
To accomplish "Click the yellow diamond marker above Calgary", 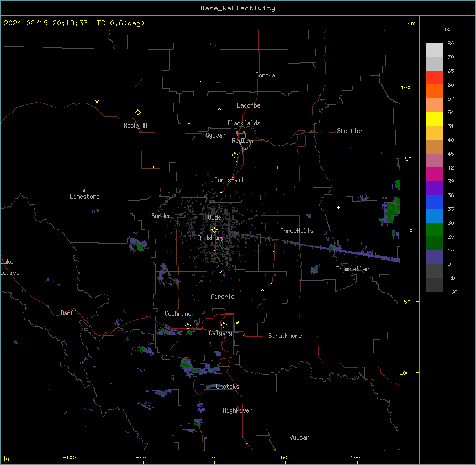I will (x=224, y=325).
